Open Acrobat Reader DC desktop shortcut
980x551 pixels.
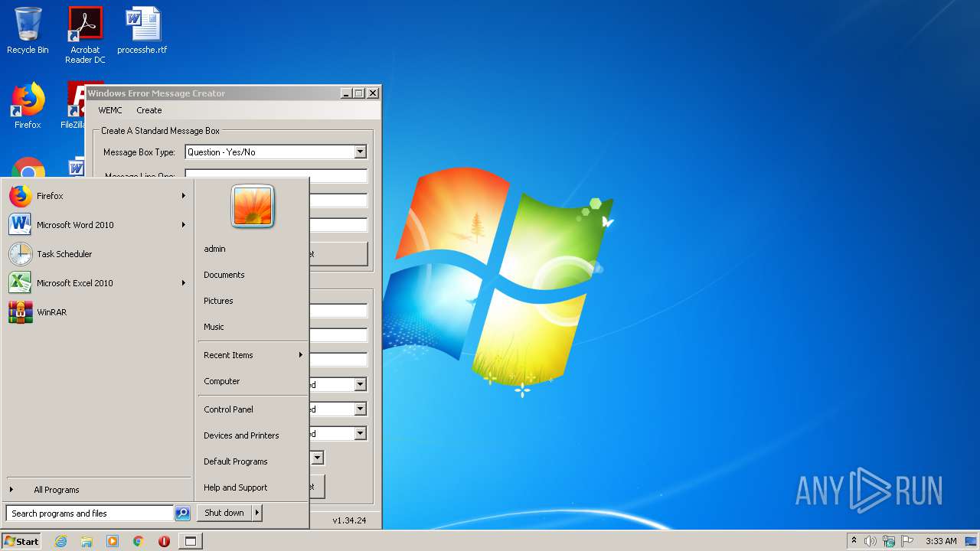[x=85, y=35]
